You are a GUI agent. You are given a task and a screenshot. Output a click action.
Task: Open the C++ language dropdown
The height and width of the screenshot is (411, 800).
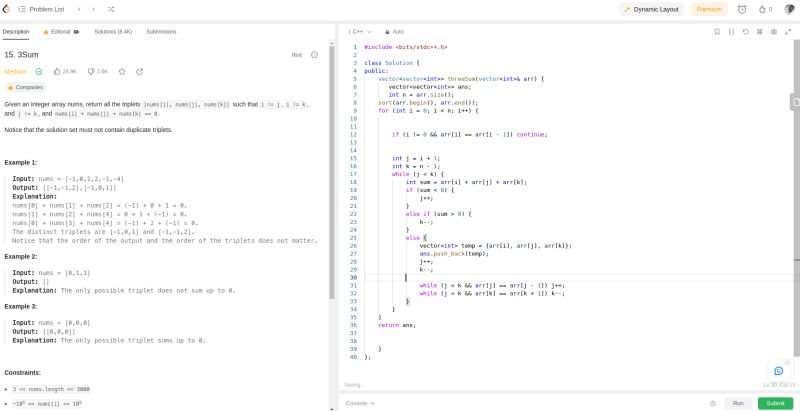point(360,32)
